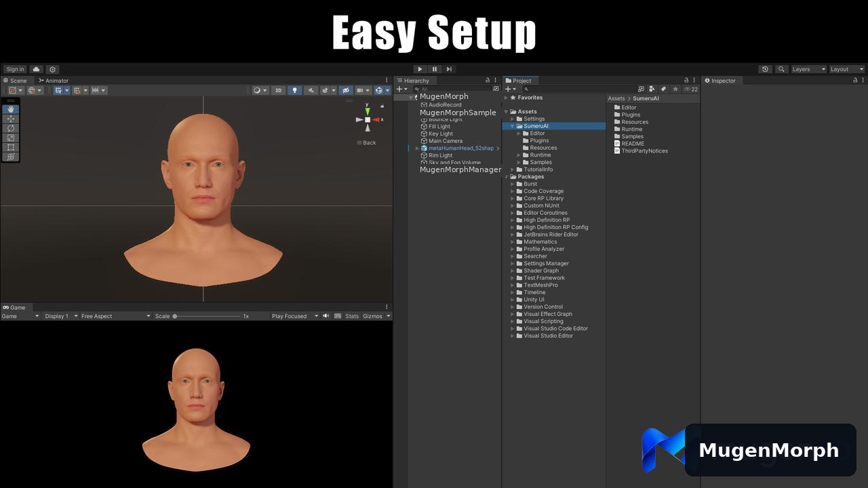
Task: Open the Free Aspect dropdown
Action: point(115,316)
